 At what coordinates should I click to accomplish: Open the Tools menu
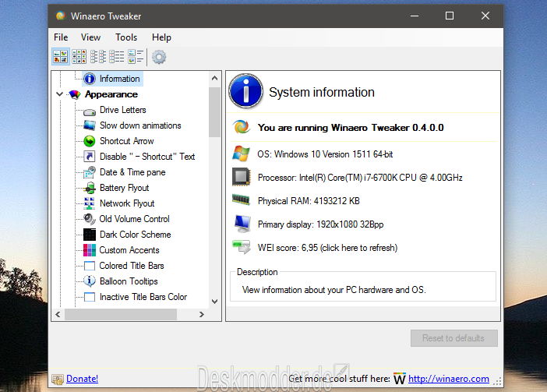[126, 37]
